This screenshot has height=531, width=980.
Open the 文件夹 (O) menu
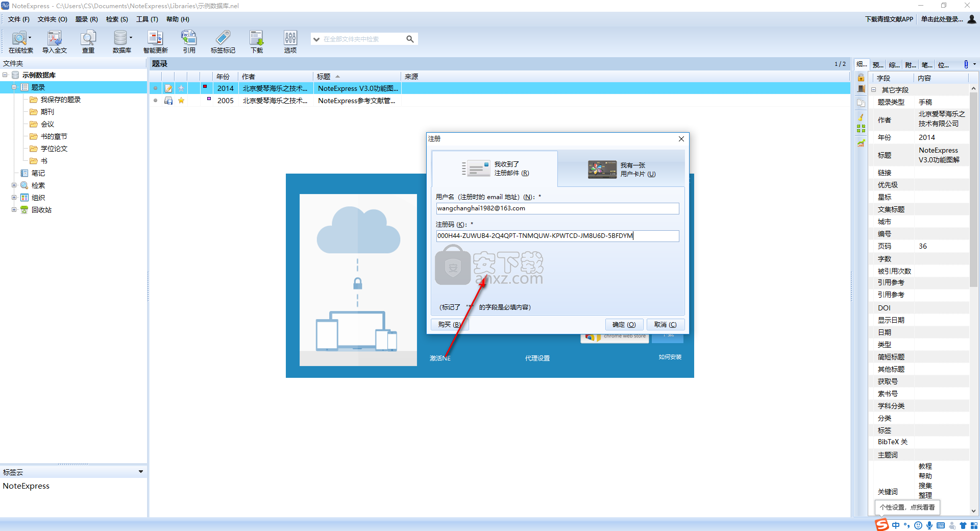tap(52, 19)
